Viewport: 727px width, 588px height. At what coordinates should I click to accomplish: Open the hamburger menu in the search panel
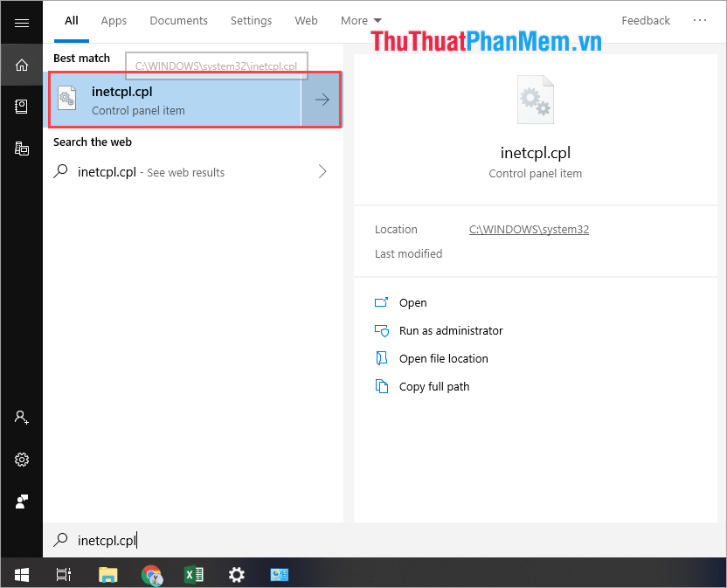tap(21, 21)
